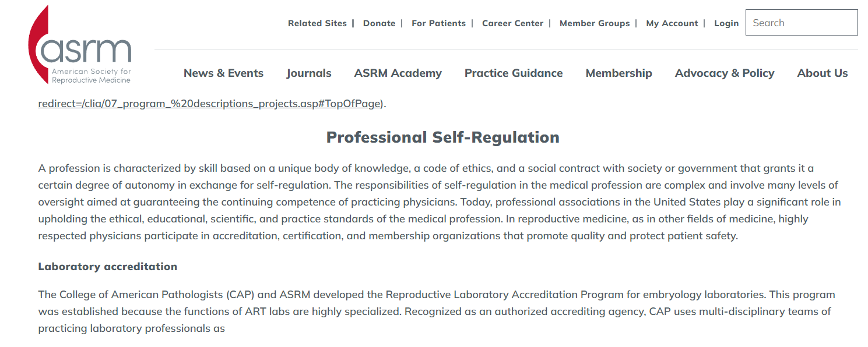Open the Advocacy & Policy menu
This screenshot has width=868, height=347.
[725, 73]
